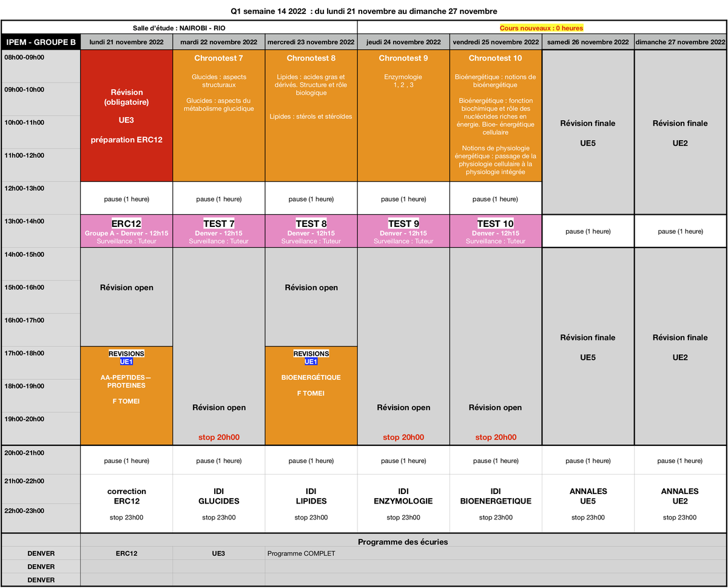Image resolution: width=728 pixels, height=588 pixels.
Task: Click the 'samedi 26 novembre 2022' column header
Action: click(588, 42)
